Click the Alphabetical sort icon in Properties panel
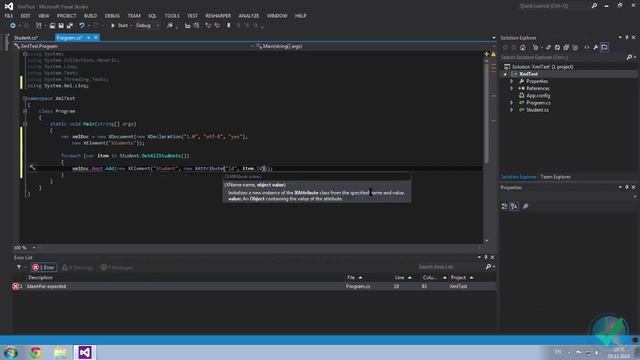Screen dimensions: 640x360 (514, 207)
